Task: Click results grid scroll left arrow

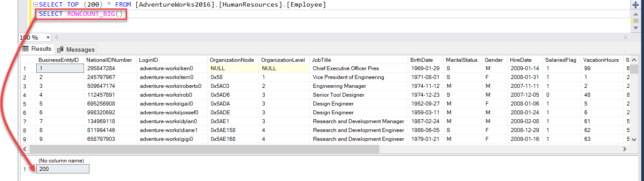Action: tap(25, 149)
